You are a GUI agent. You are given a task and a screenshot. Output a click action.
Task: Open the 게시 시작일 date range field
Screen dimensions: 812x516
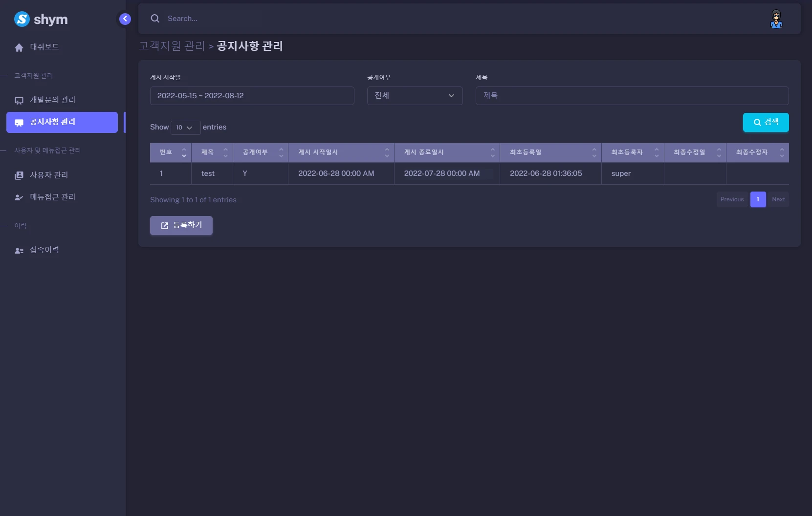[x=252, y=96]
